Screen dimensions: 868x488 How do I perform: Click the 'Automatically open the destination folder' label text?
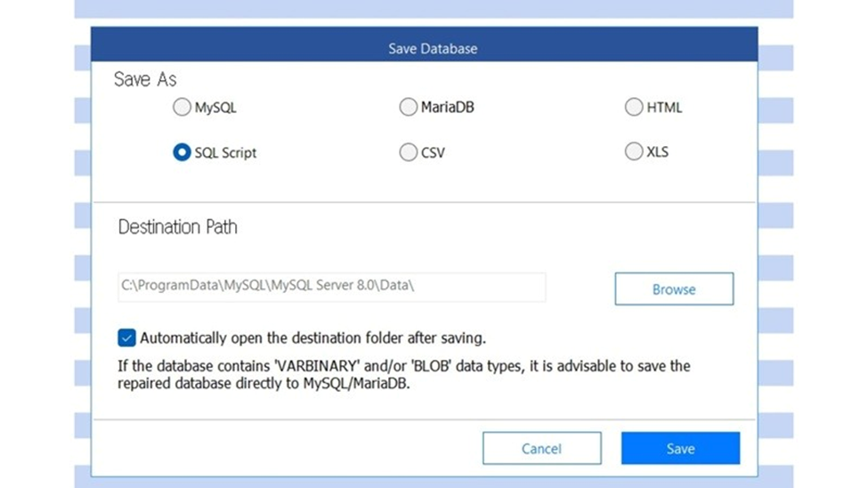tap(312, 338)
